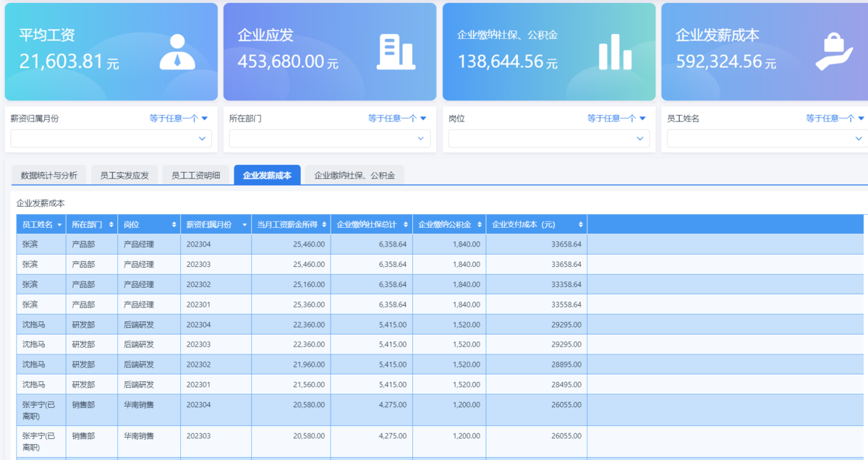Click the 平均工资 card title

click(x=47, y=35)
